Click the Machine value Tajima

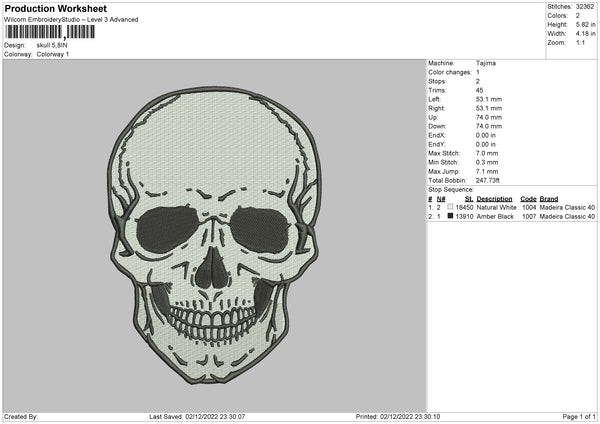485,63
